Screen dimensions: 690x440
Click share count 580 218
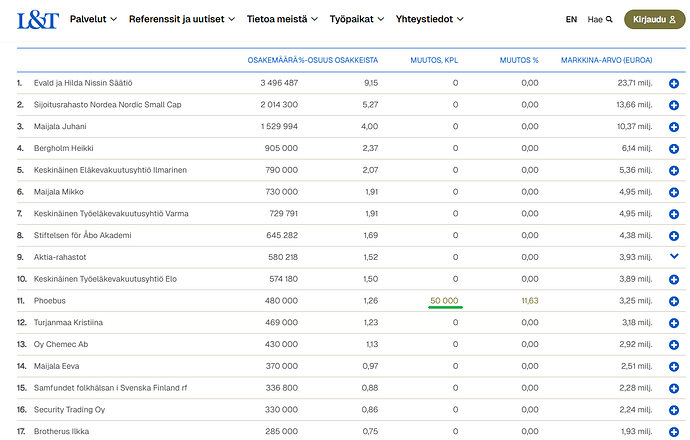click(283, 257)
